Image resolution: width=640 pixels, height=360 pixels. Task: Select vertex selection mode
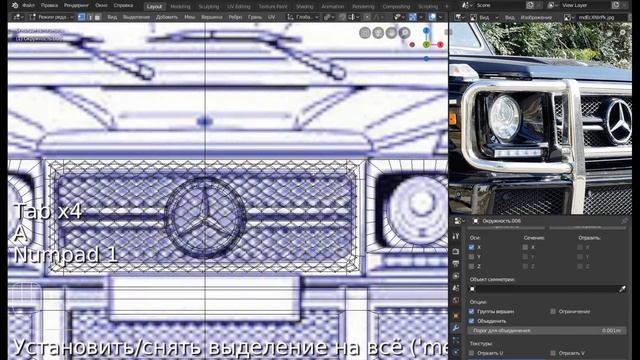(x=82, y=17)
